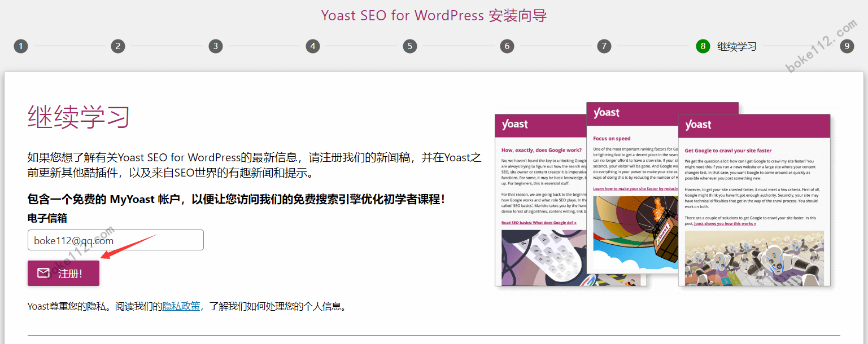
Task: Select wizard step 5
Action: [410, 46]
